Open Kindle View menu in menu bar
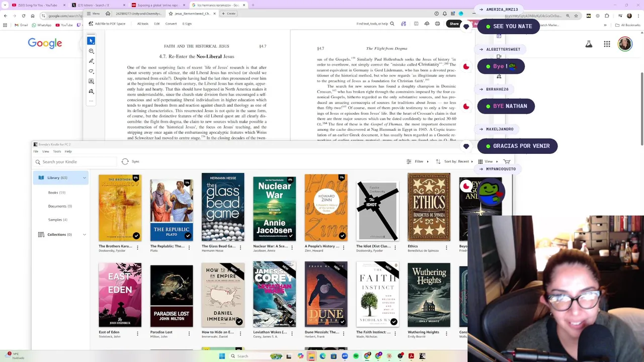644x362 pixels. 45,151
